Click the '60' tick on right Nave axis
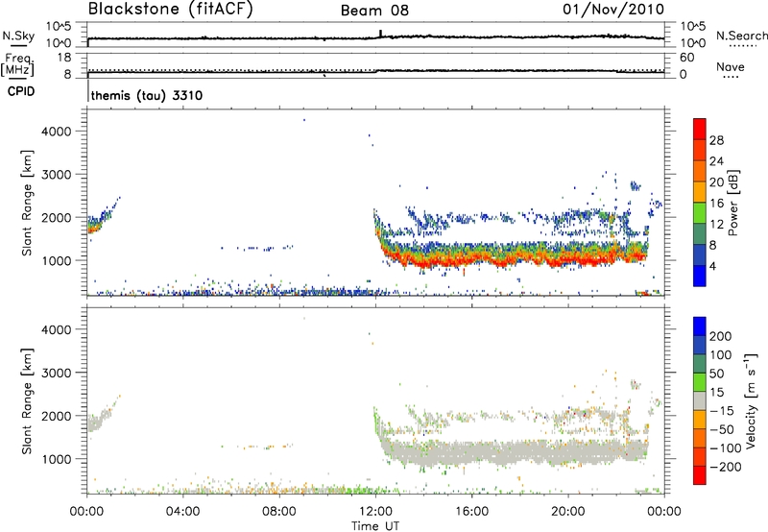Screen dimensions: 768x532 (687, 58)
